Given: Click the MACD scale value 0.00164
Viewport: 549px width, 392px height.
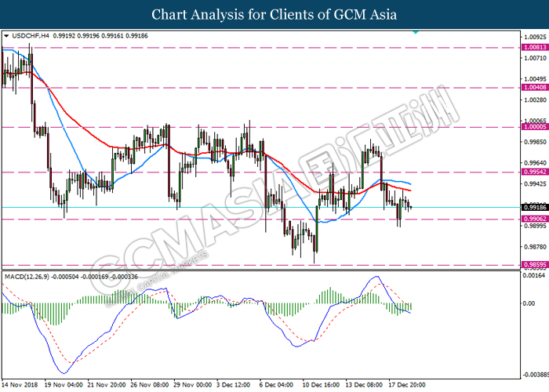Looking at the screenshot, I should pos(534,275).
